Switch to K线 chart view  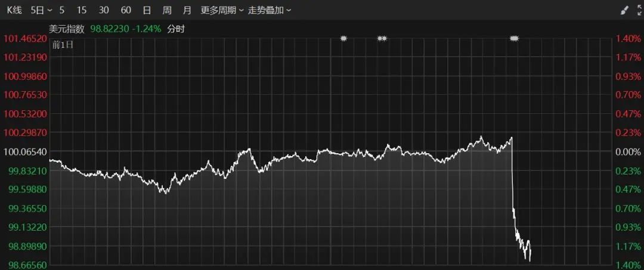(x=14, y=10)
